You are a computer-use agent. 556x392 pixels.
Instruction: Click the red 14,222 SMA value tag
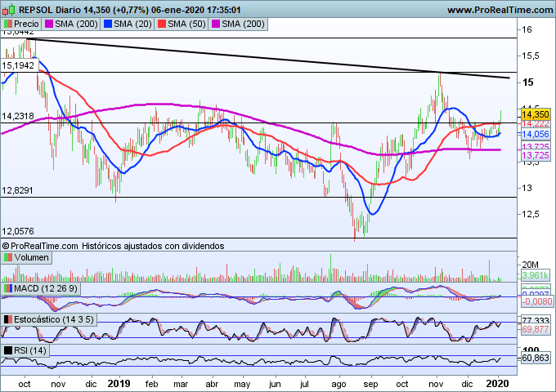536,124
